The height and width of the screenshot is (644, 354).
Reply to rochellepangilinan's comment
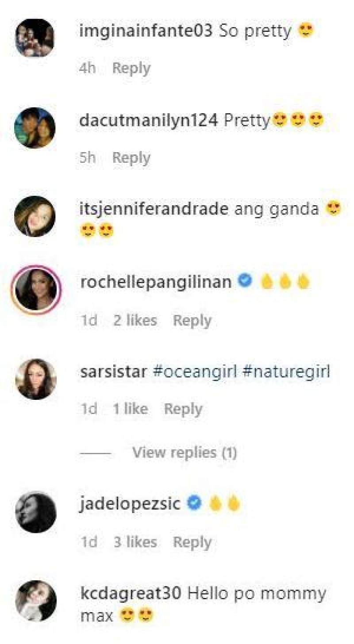coord(192,320)
